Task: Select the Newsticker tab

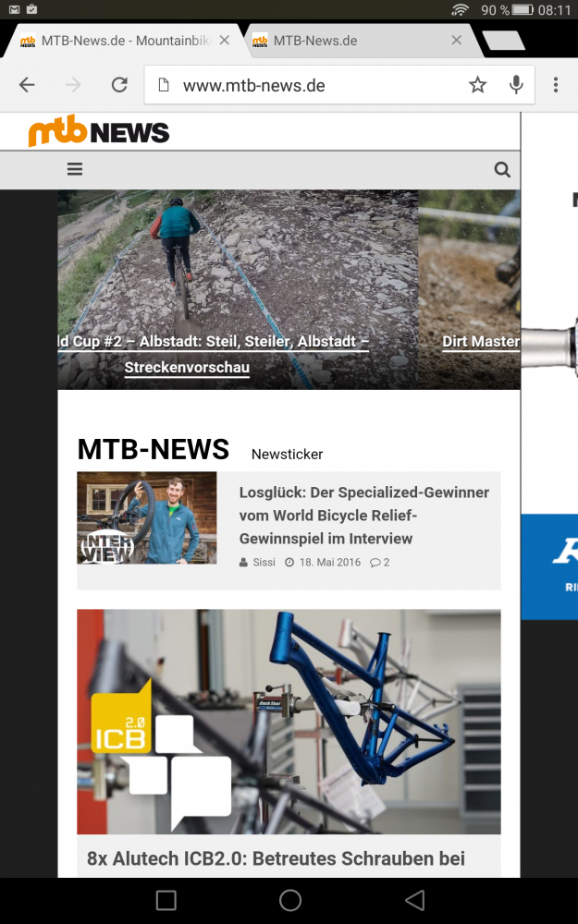Action: (x=288, y=455)
